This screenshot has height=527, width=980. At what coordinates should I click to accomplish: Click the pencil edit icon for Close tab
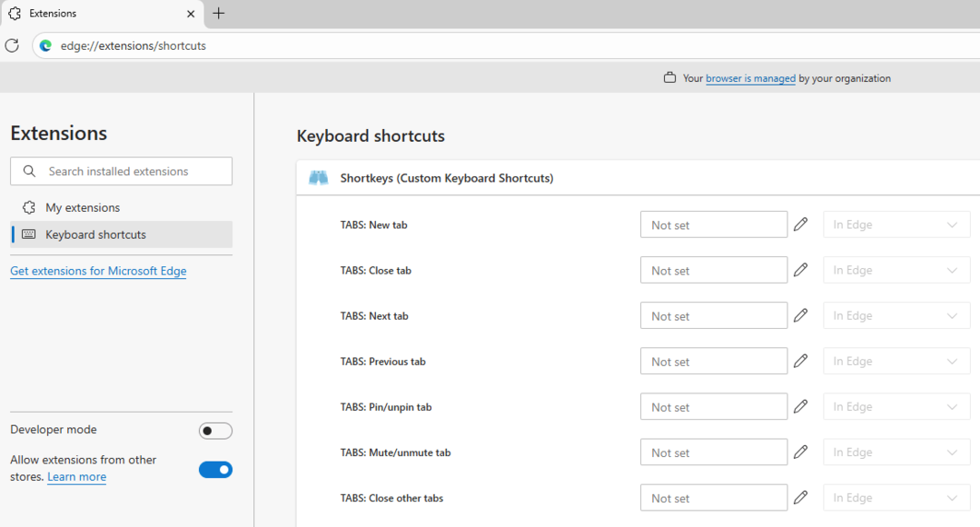800,270
